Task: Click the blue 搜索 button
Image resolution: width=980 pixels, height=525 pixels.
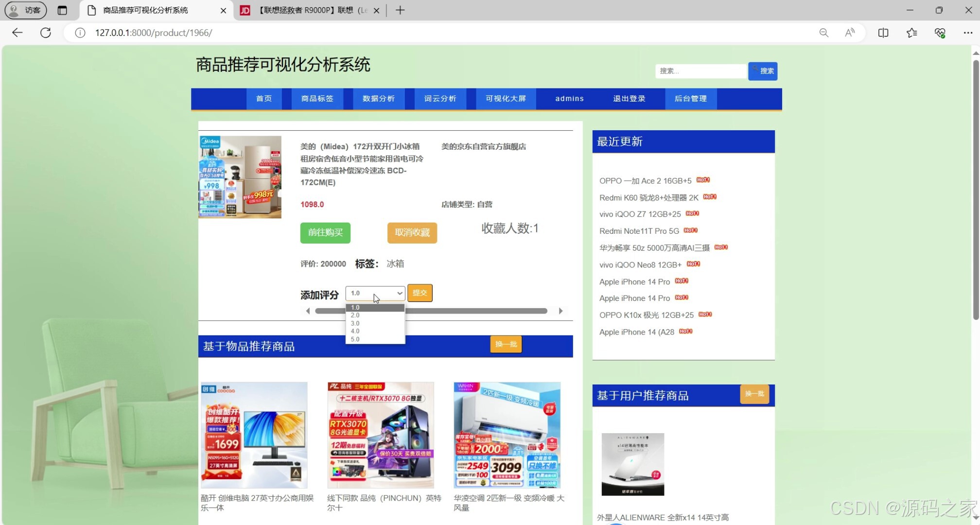Action: 763,71
